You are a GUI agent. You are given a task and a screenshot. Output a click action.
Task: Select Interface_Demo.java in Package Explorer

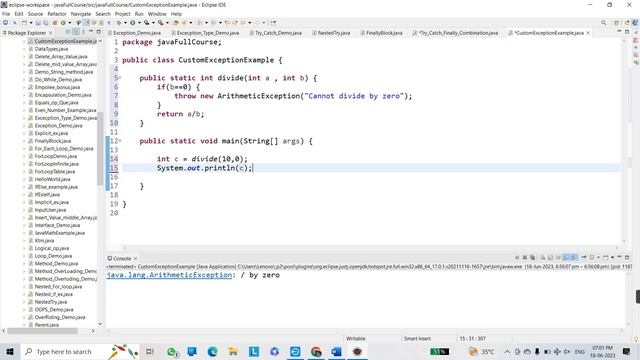click(x=58, y=225)
